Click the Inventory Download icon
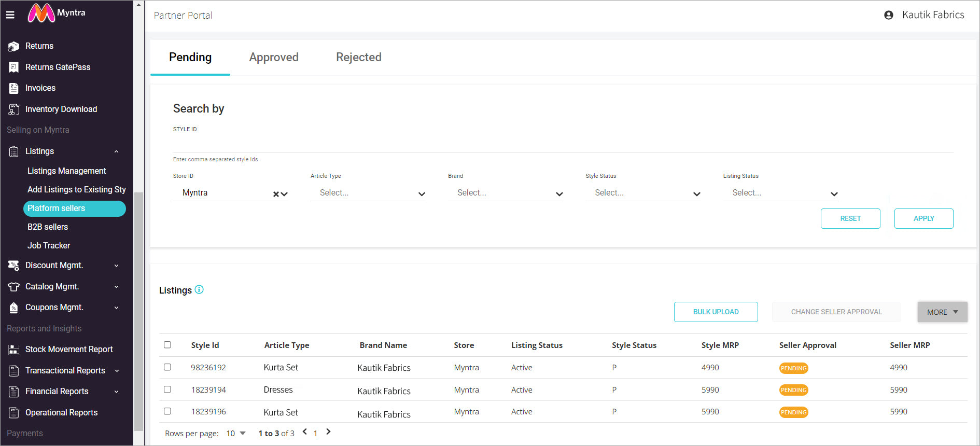 tap(13, 109)
